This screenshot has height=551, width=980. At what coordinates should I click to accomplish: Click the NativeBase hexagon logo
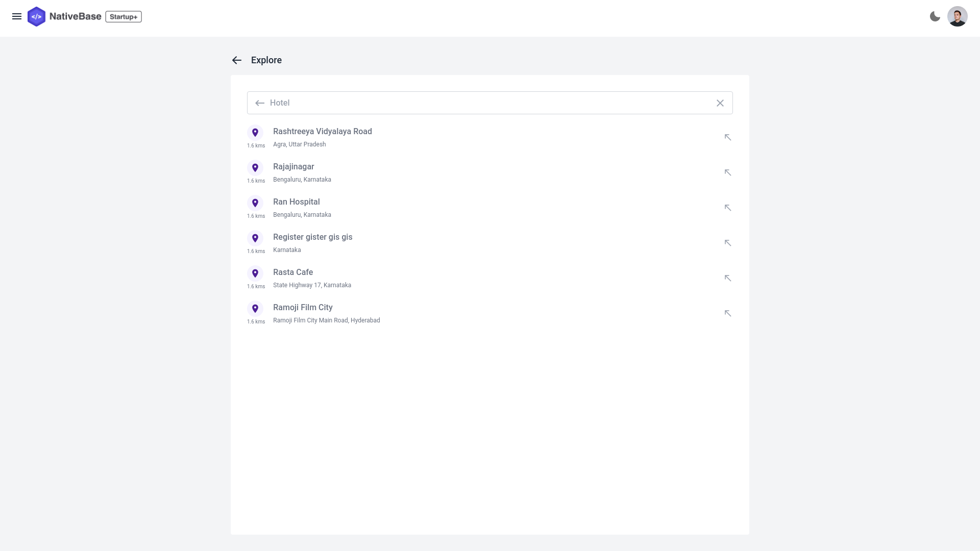pyautogui.click(x=36, y=16)
